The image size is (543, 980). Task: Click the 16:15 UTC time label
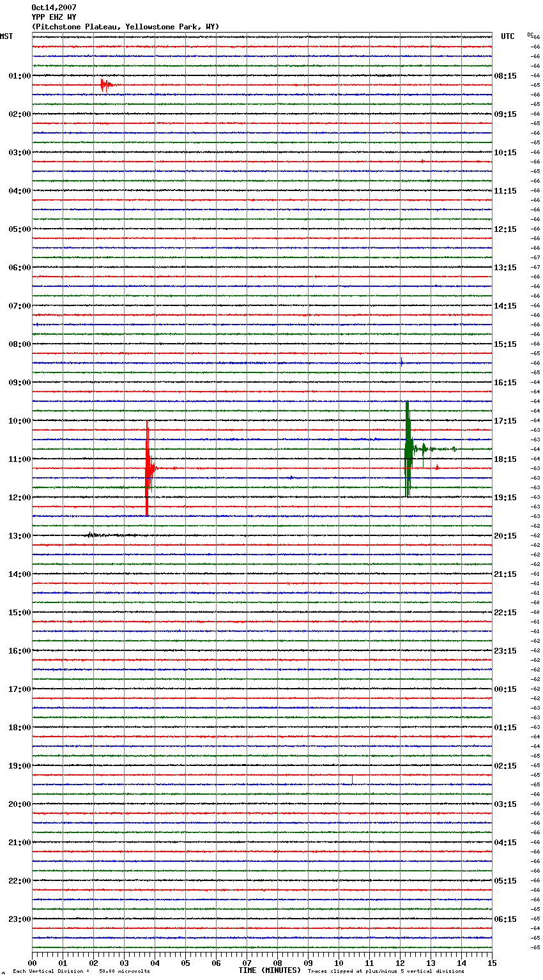click(505, 383)
